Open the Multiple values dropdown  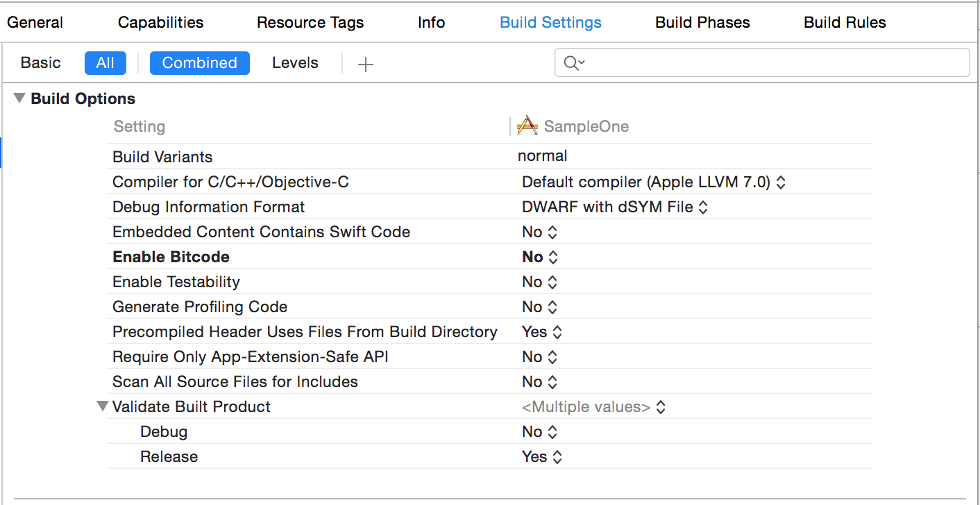593,407
